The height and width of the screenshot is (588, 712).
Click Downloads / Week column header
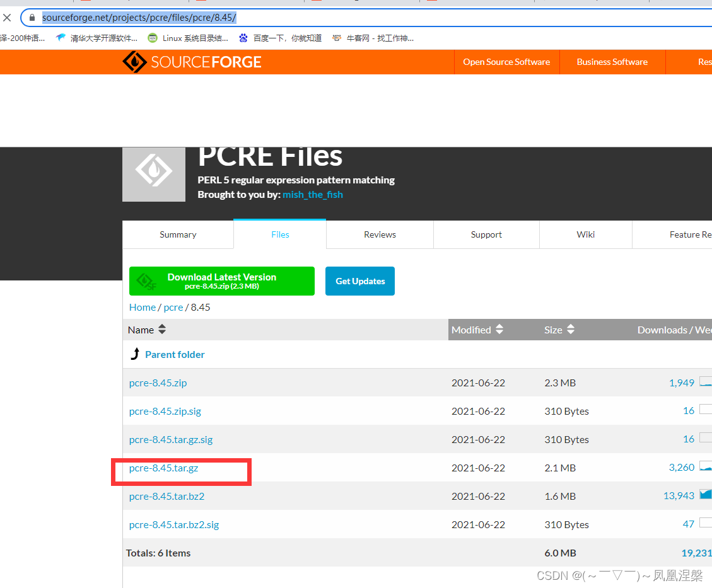[x=674, y=330]
